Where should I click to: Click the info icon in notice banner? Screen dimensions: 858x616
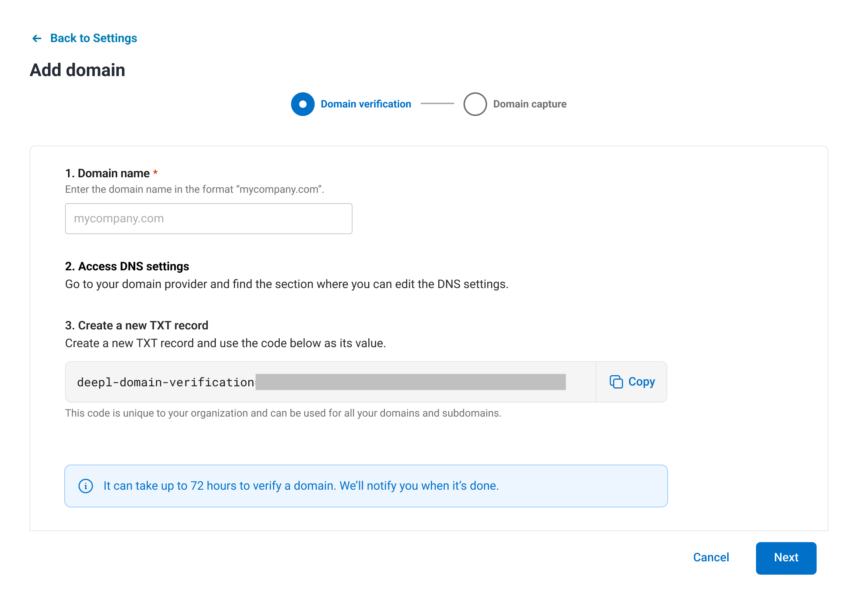(85, 486)
